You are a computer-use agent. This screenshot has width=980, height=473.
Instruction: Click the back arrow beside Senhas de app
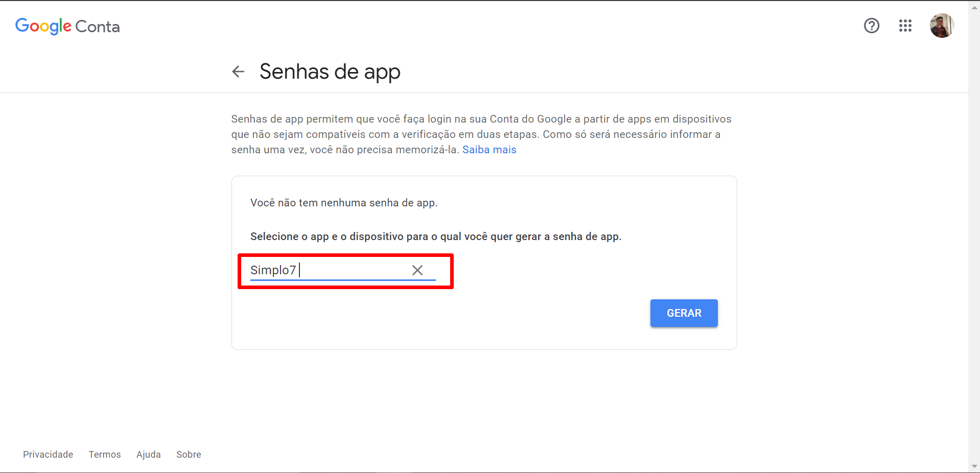click(238, 72)
